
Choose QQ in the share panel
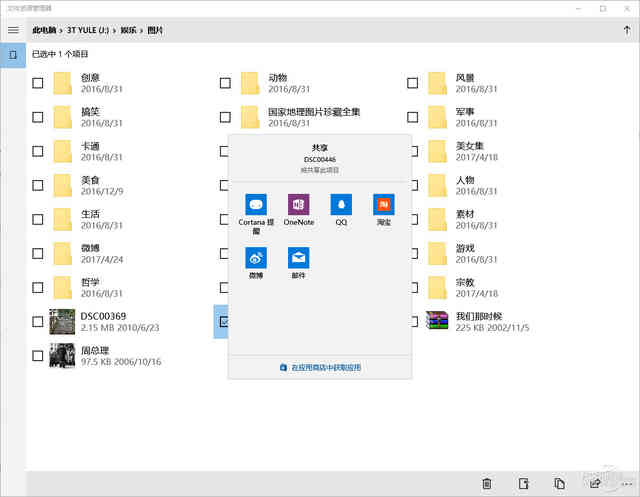point(341,205)
